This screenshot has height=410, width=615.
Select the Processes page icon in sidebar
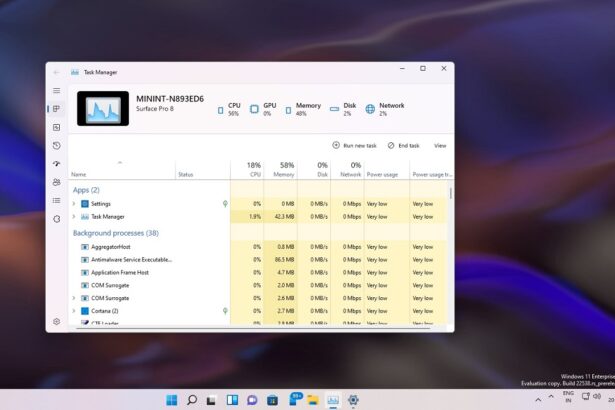[57, 109]
